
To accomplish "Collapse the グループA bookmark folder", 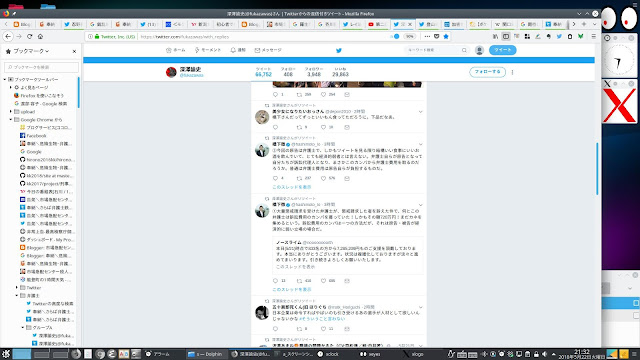I will pos(23,328).
